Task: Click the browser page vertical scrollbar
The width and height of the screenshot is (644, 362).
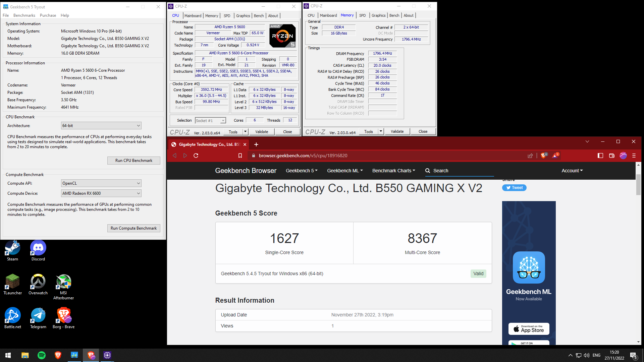Action: pyautogui.click(x=638, y=184)
